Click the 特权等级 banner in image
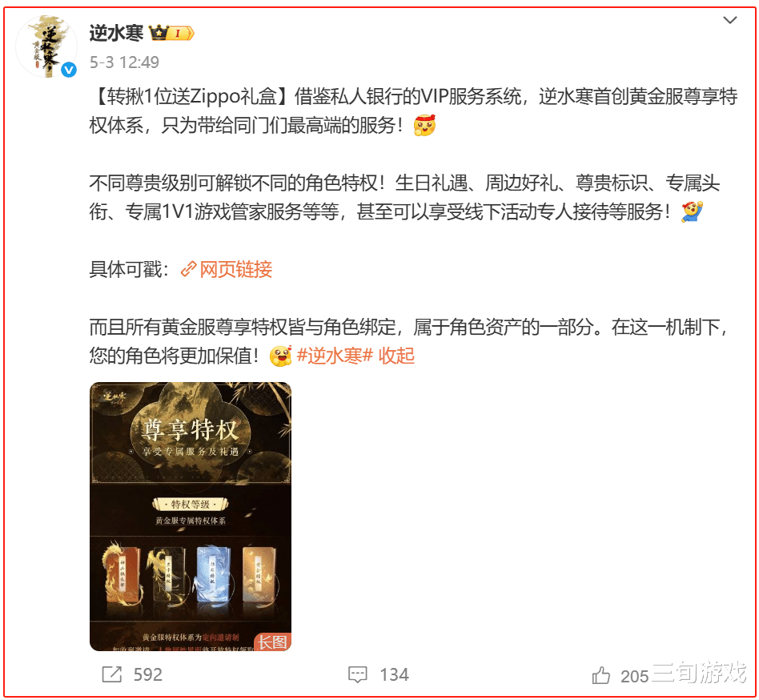Viewport: 759px width, 700px height. 191,505
